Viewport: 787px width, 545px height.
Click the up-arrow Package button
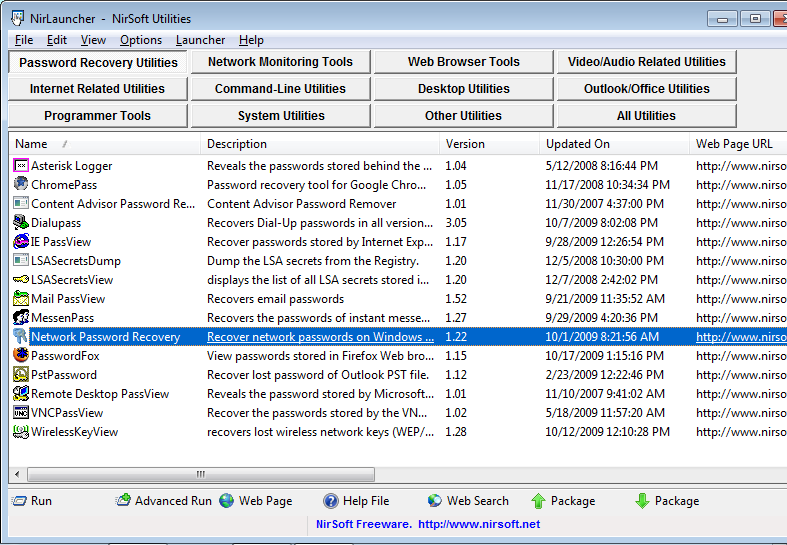coord(563,501)
